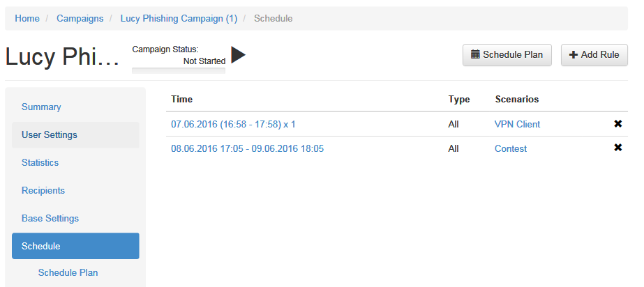Open the VPN Client scenario link
This screenshot has height=287, width=644.
pos(517,124)
